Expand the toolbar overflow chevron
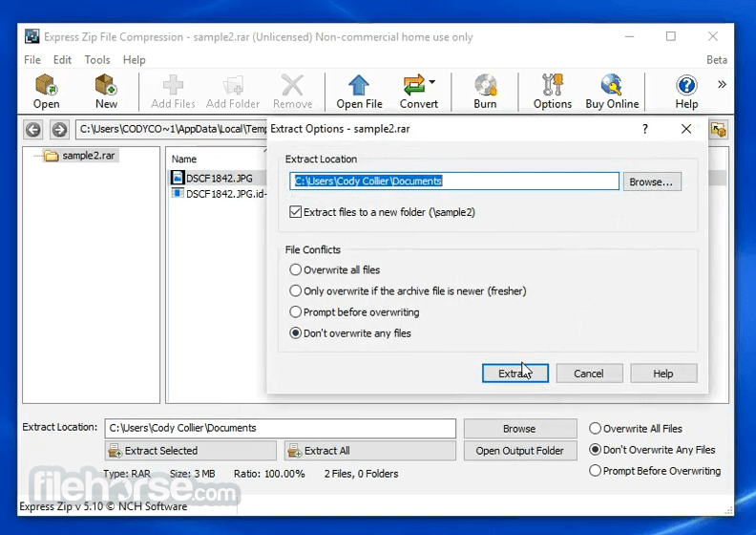756x535 pixels. point(722,85)
